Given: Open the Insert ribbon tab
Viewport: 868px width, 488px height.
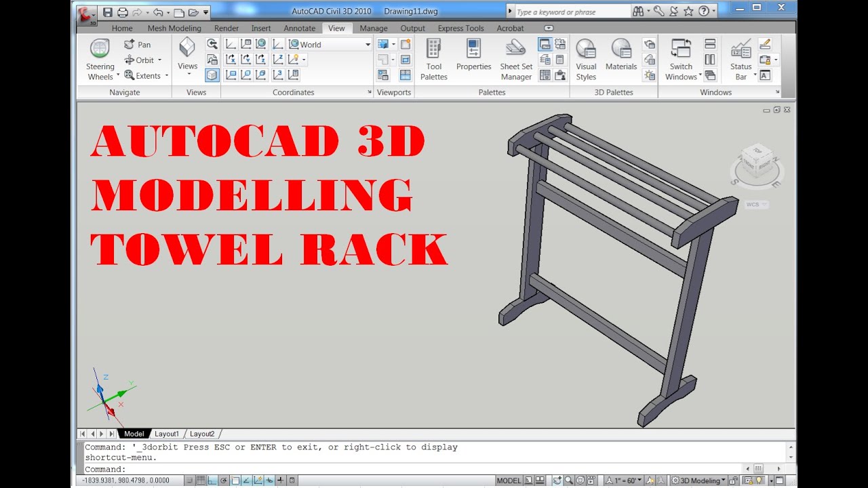Looking at the screenshot, I should 261,28.
